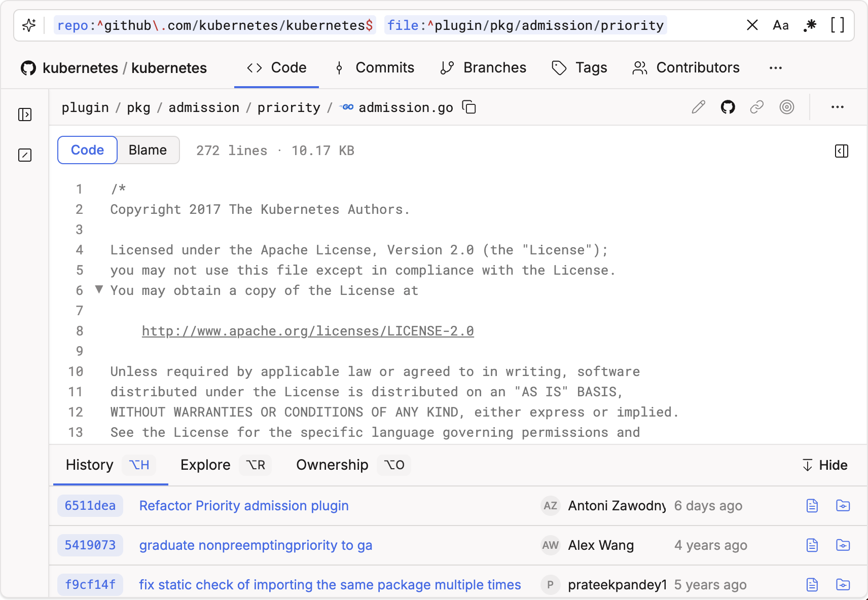Viewport: 868px width, 600px height.
Task: Open file on GitHub via Octocat icon
Action: click(x=728, y=107)
